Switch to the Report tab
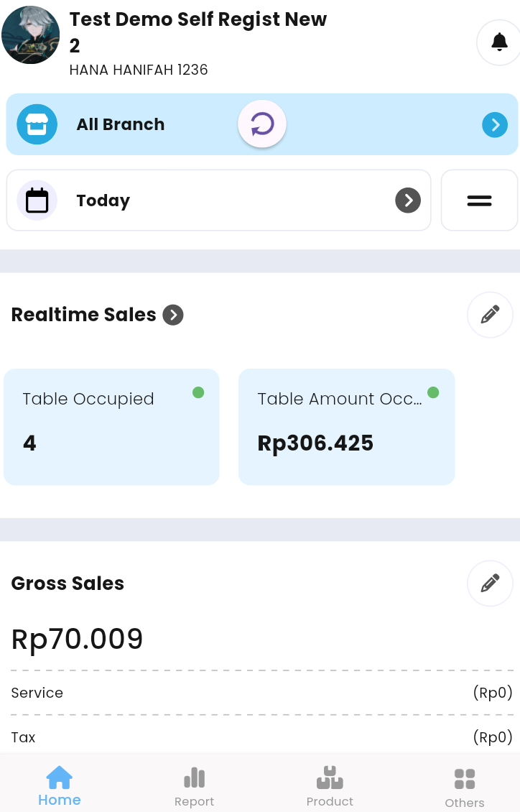The width and height of the screenshot is (520, 812). 194,787
